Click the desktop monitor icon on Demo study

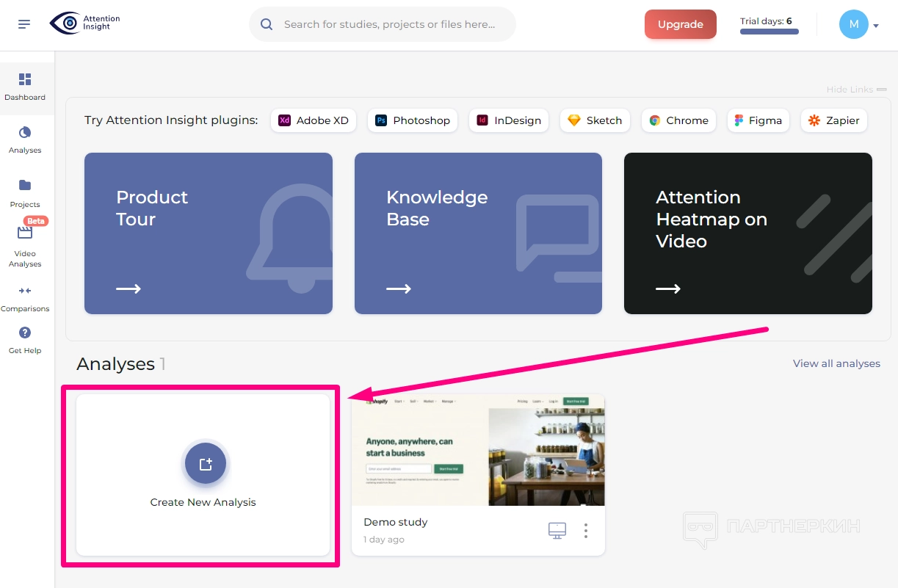[557, 530]
